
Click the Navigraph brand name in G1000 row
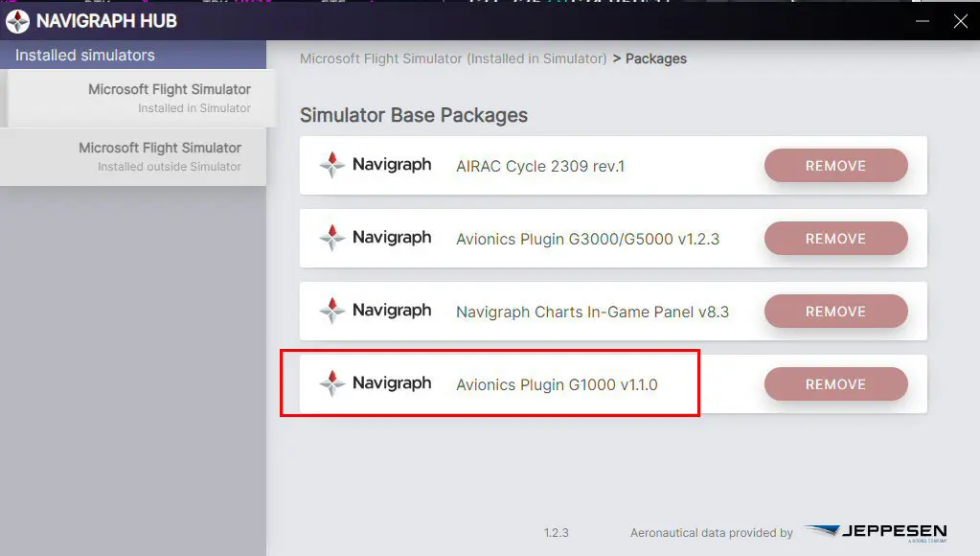(x=392, y=382)
